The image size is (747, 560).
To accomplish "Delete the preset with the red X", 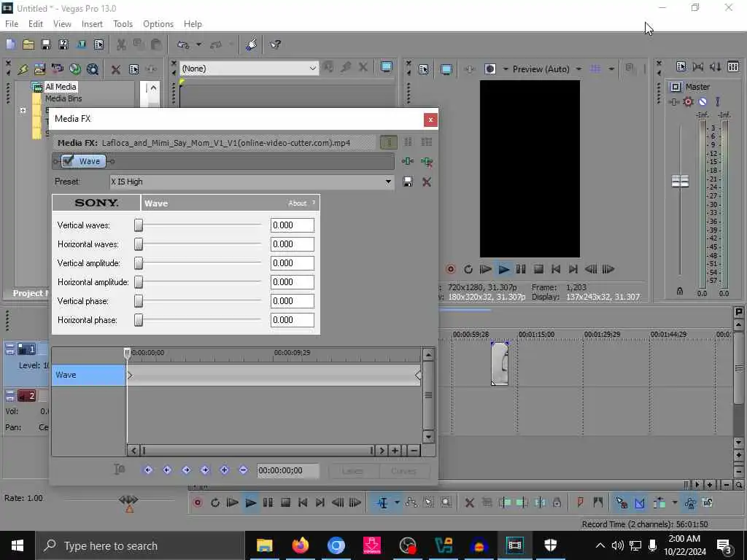I will (426, 182).
